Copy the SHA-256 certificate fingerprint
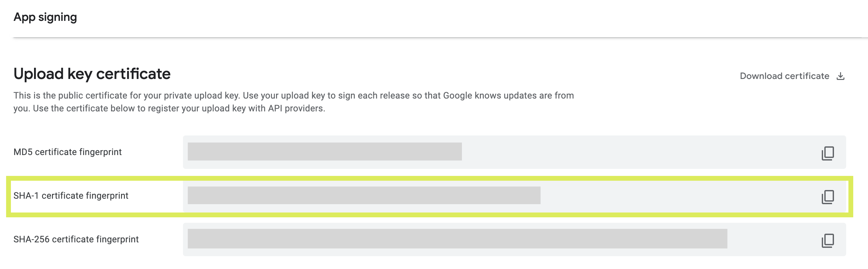868x269 pixels. click(828, 240)
